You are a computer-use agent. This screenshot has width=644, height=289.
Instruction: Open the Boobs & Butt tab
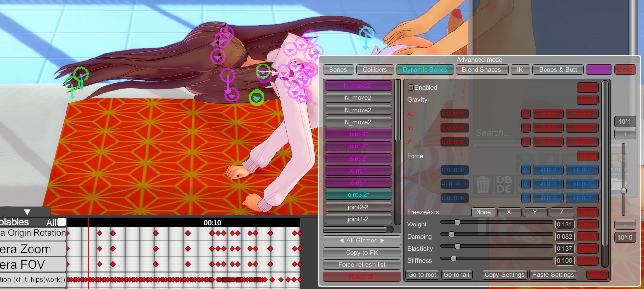click(558, 70)
